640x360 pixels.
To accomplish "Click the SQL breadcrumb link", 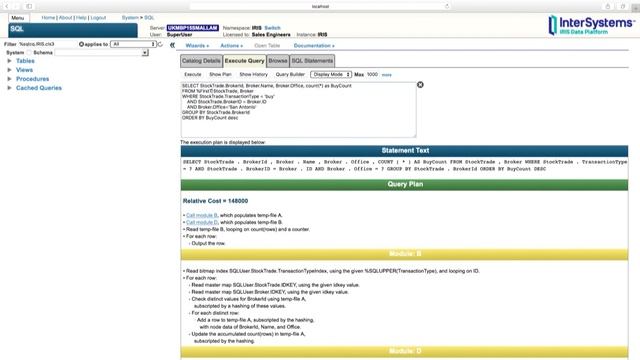I will [149, 18].
